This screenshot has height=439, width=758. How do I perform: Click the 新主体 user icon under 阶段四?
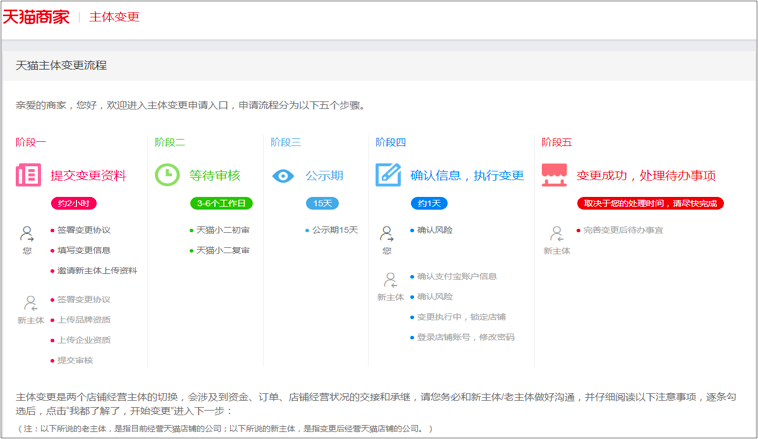pyautogui.click(x=390, y=280)
